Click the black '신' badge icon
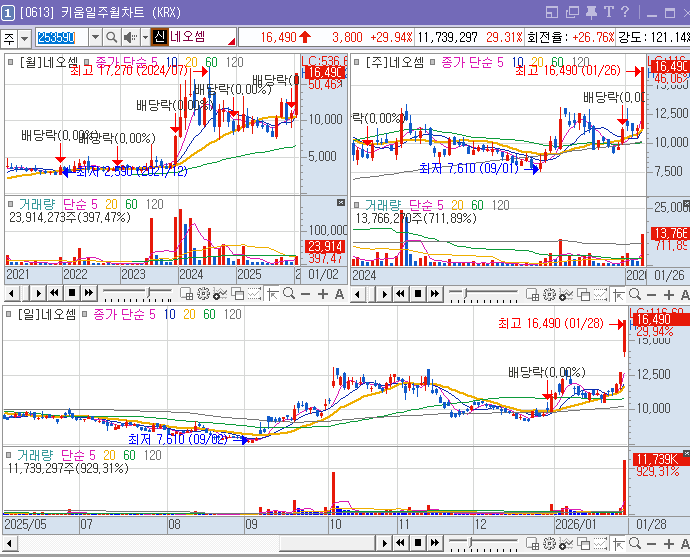690x557 pixels. click(160, 37)
